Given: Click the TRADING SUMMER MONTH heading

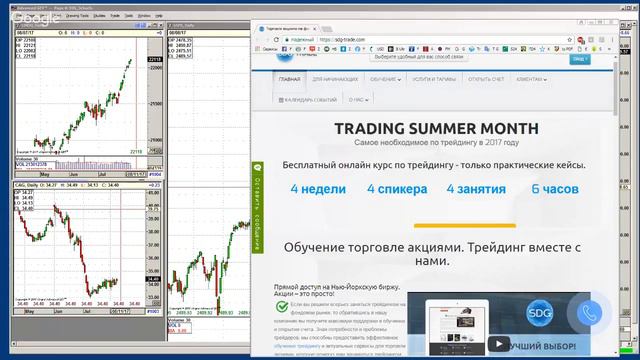Looking at the screenshot, I should tap(436, 129).
